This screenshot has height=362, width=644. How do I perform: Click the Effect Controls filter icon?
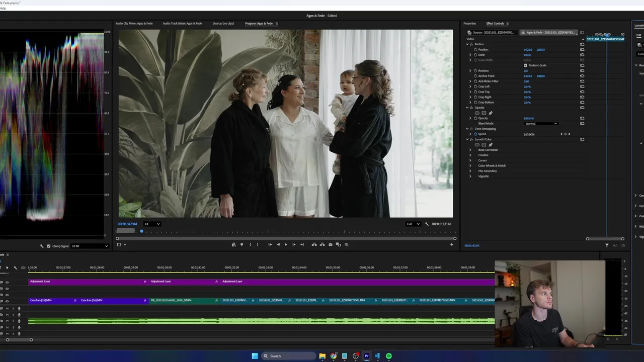tap(607, 245)
